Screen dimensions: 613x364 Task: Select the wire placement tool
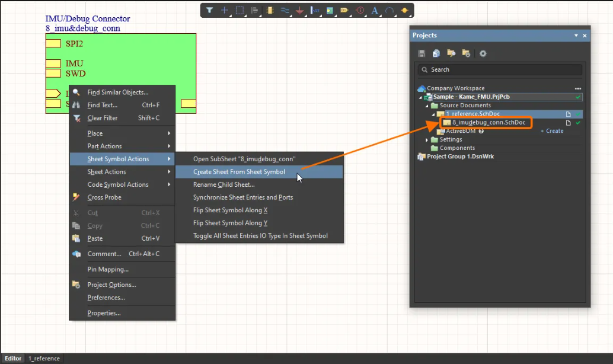pos(285,10)
